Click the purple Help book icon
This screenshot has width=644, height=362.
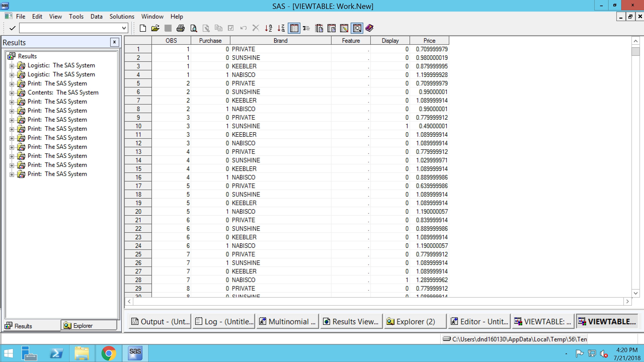pyautogui.click(x=369, y=28)
